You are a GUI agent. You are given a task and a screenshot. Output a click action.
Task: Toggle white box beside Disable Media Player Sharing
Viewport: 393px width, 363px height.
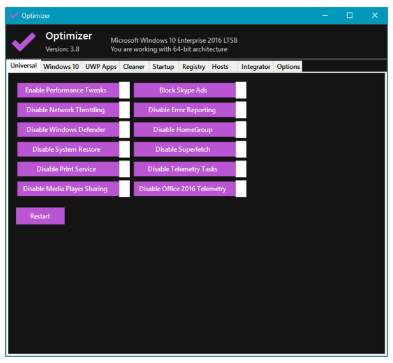[124, 189]
